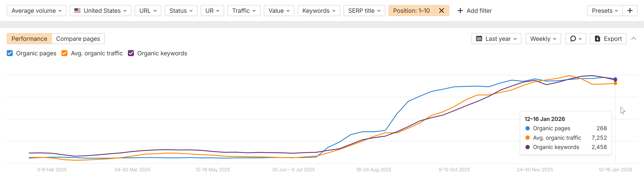Expand the Weekly interval dropdown

[543, 39]
